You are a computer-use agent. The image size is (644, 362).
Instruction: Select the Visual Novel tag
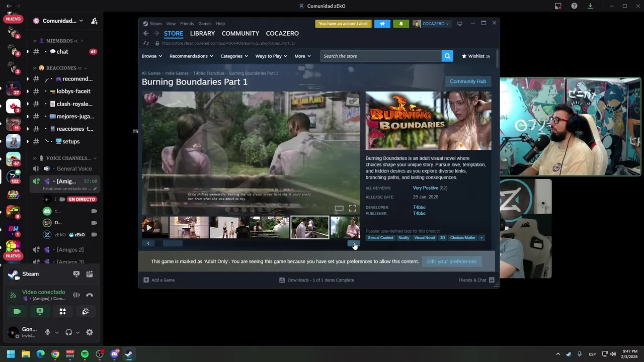(x=425, y=238)
